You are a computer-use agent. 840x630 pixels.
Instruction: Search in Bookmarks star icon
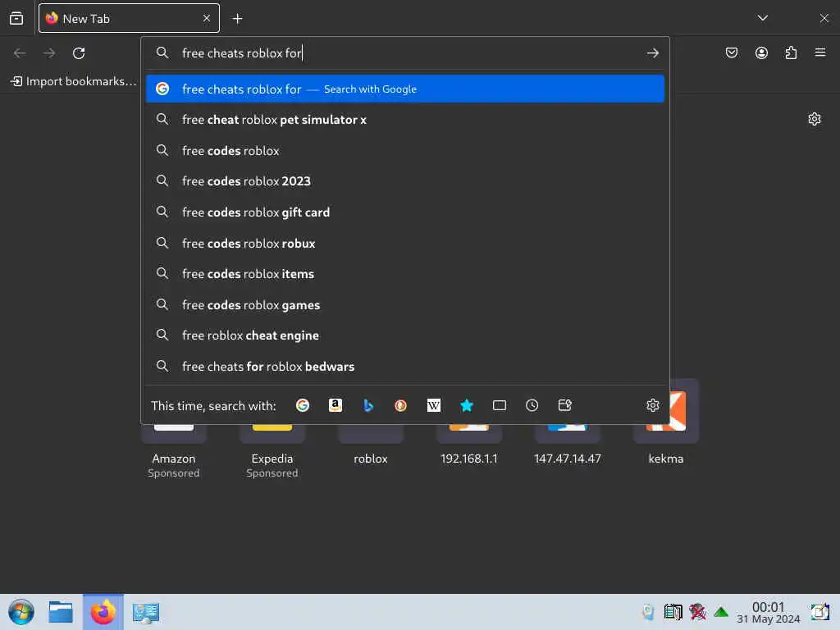point(467,405)
